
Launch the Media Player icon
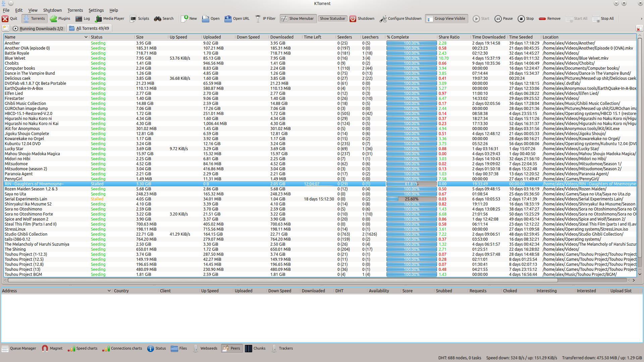pyautogui.click(x=110, y=19)
